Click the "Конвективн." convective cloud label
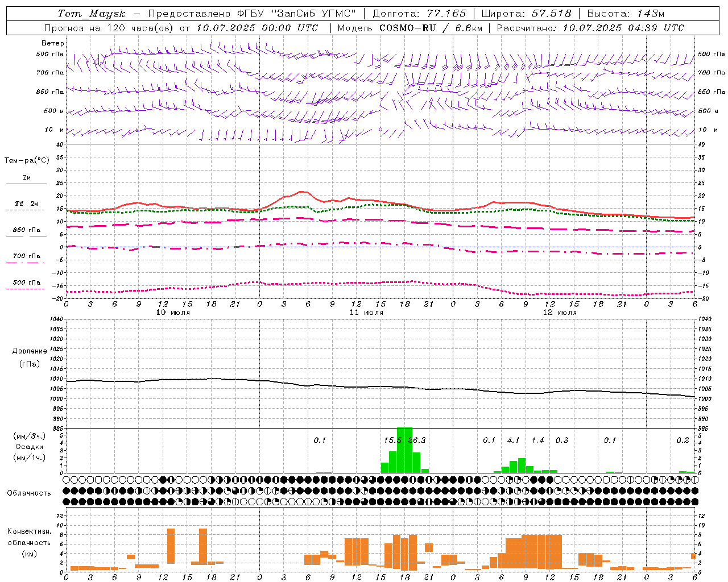 click(x=30, y=531)
